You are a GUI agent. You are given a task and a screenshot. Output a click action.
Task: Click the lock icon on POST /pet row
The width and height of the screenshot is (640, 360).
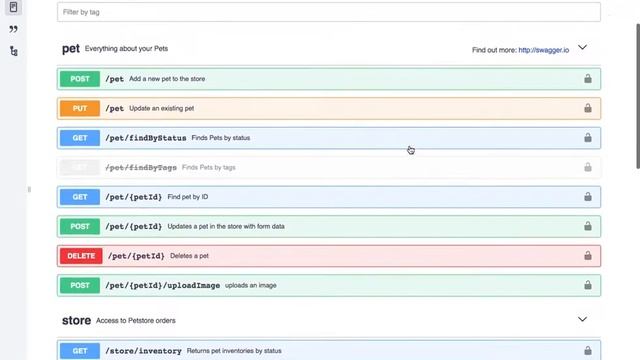[x=588, y=78]
